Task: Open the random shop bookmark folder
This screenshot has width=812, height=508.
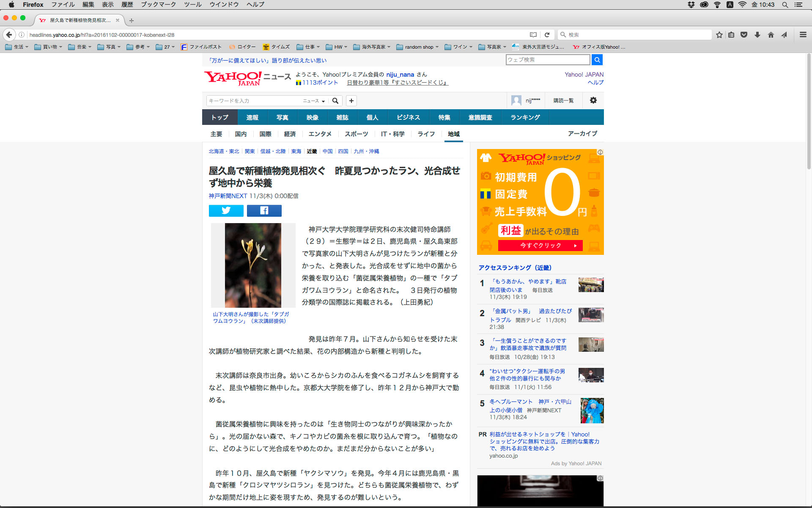Action: 418,47
